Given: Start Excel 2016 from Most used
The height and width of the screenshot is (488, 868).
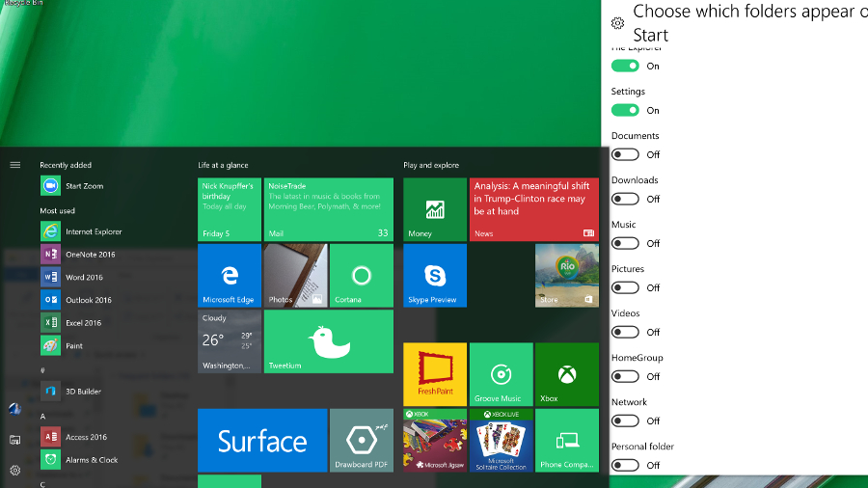Looking at the screenshot, I should coord(50,322).
